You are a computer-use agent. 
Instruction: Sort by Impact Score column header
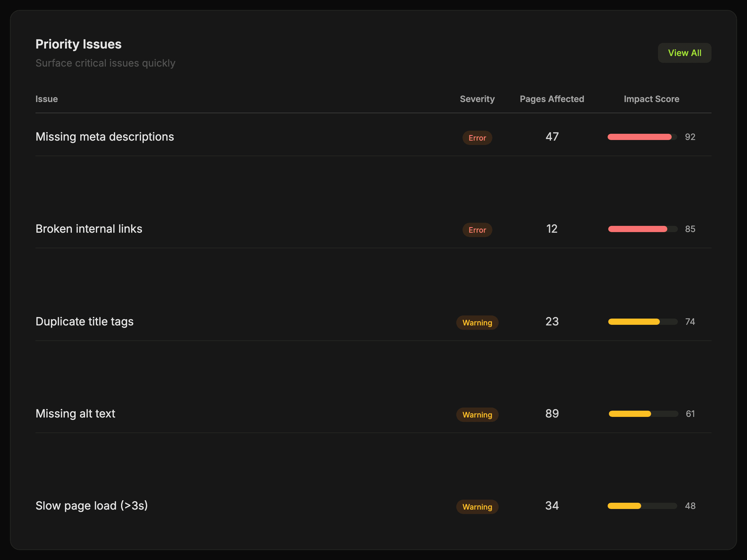(651, 99)
